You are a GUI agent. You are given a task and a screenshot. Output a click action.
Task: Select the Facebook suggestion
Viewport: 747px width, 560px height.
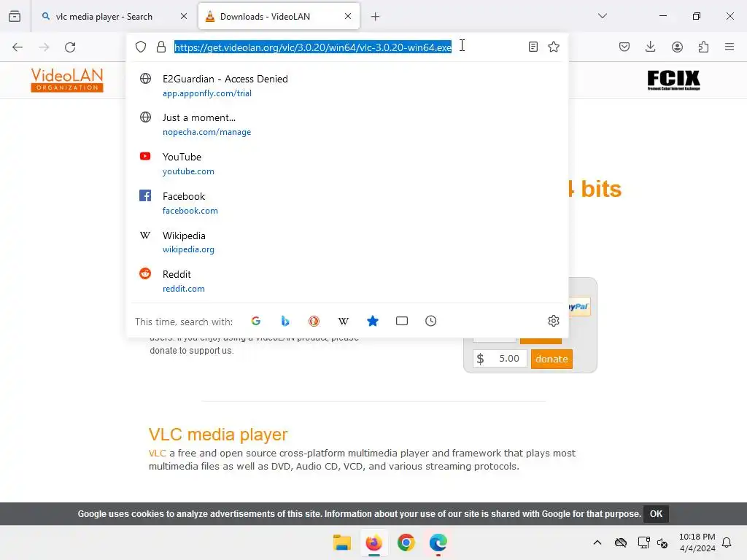click(347, 203)
